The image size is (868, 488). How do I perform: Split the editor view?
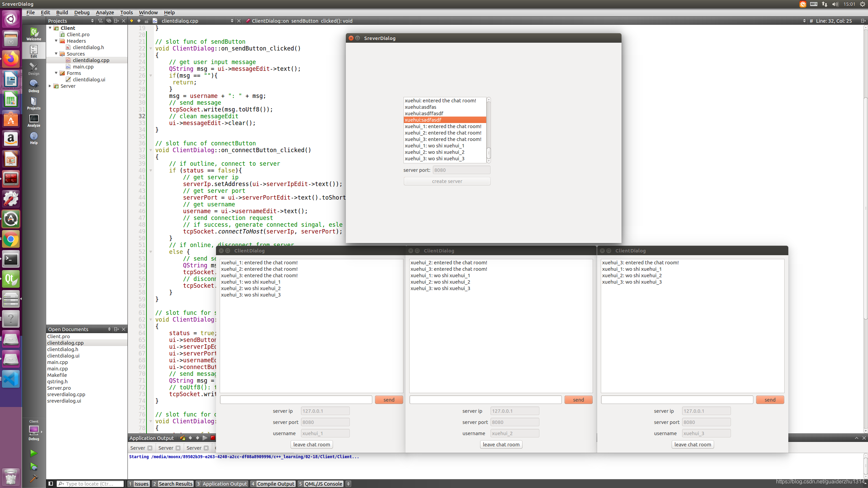click(x=863, y=21)
